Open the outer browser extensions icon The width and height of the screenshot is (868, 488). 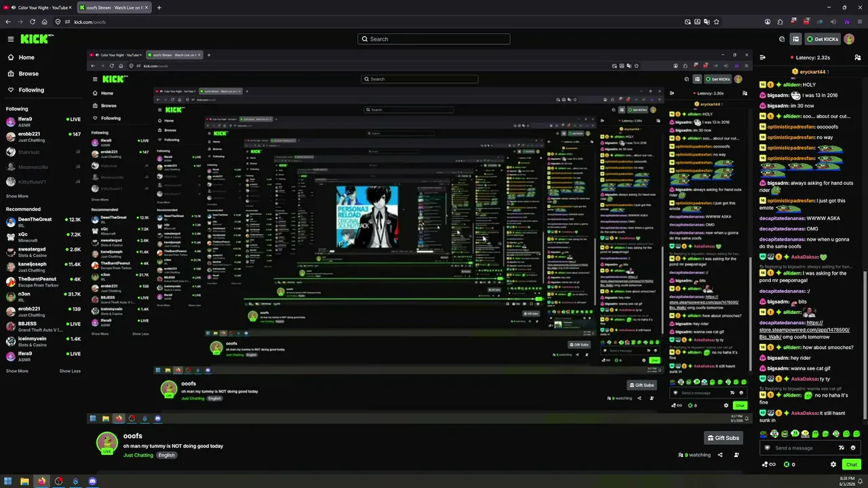pos(781,22)
